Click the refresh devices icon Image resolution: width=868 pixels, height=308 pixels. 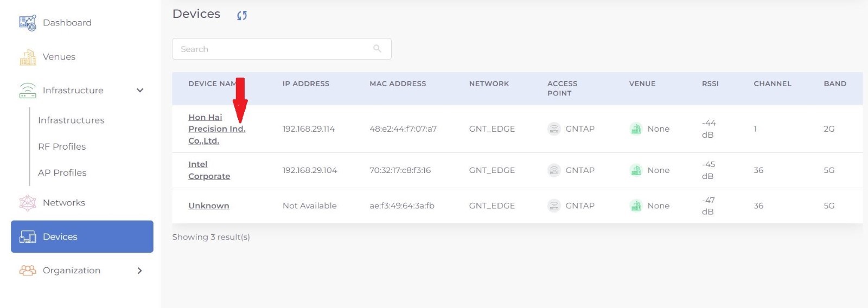(x=242, y=15)
